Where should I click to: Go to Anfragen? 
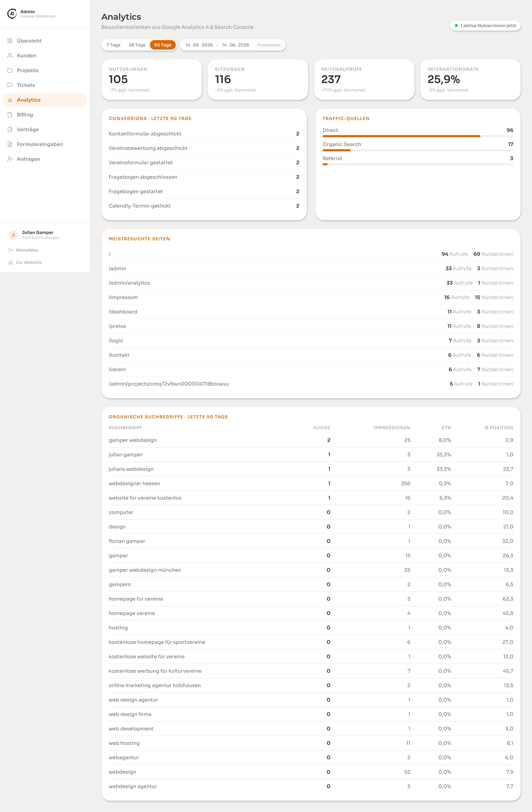pyautogui.click(x=45, y=159)
